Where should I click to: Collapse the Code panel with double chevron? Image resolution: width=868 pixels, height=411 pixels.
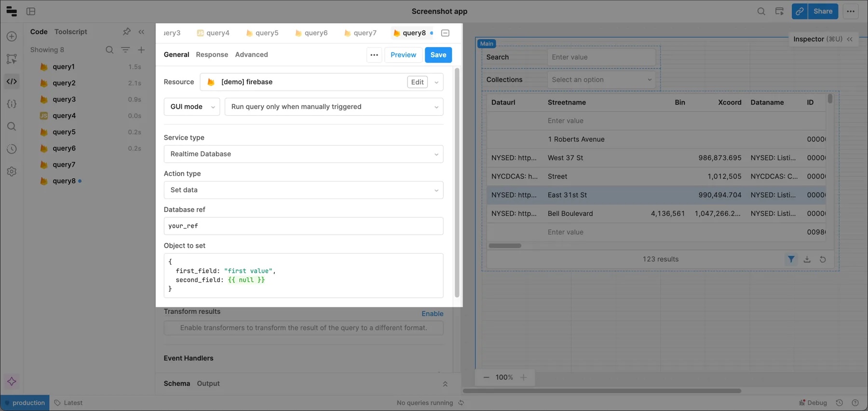click(141, 32)
